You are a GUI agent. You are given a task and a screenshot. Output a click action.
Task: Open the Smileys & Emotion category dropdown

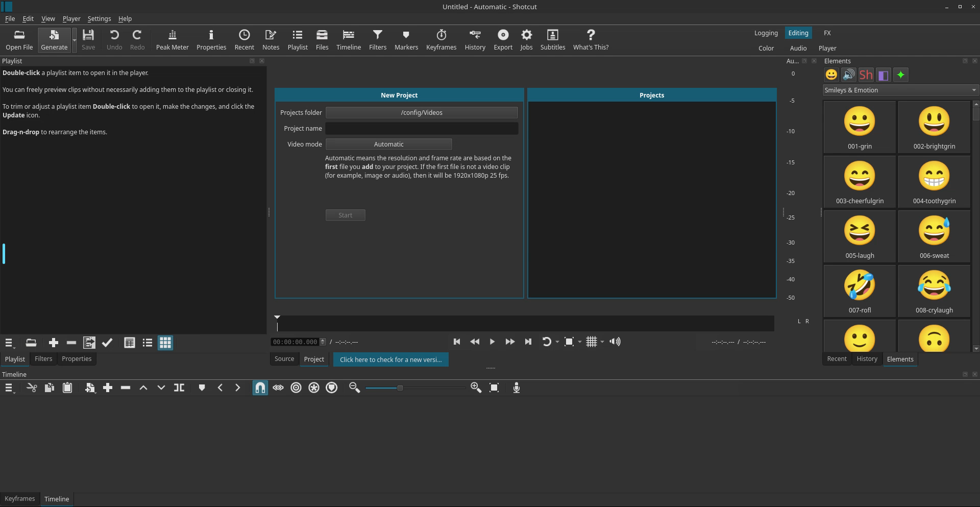[x=900, y=90]
